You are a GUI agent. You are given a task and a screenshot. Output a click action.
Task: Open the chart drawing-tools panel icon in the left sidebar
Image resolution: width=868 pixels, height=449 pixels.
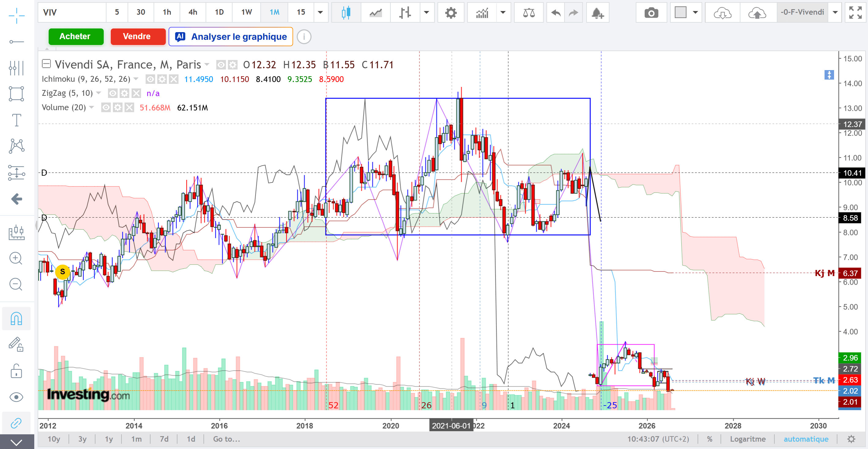click(17, 233)
